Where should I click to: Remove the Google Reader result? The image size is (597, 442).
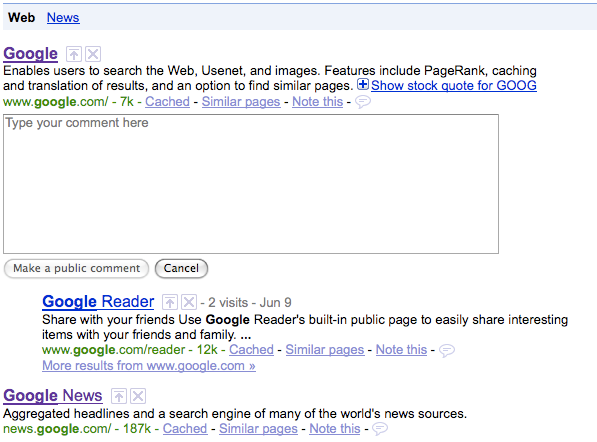pyautogui.click(x=189, y=302)
